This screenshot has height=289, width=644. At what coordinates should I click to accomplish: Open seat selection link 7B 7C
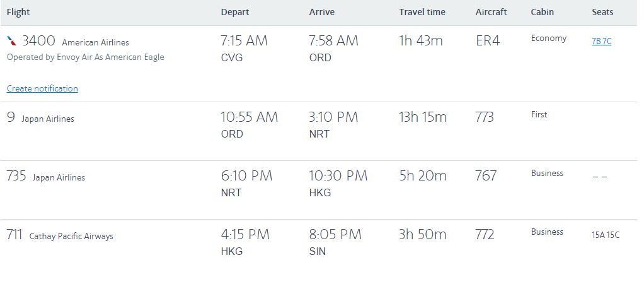pos(601,42)
